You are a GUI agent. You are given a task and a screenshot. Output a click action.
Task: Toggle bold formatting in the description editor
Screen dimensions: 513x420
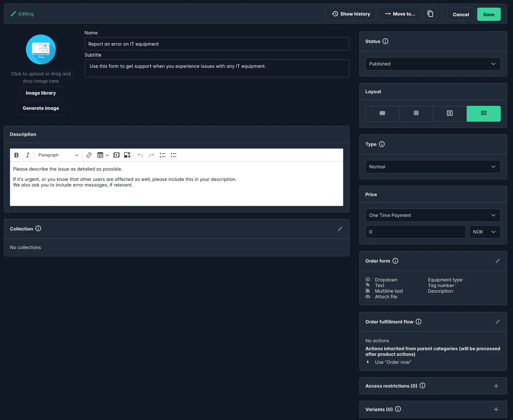16,155
